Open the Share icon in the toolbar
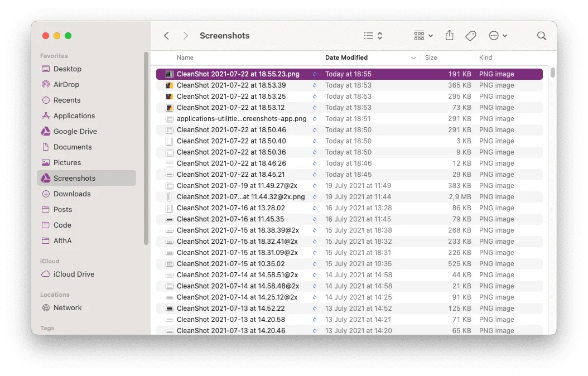The width and height of the screenshot is (588, 376). (450, 35)
